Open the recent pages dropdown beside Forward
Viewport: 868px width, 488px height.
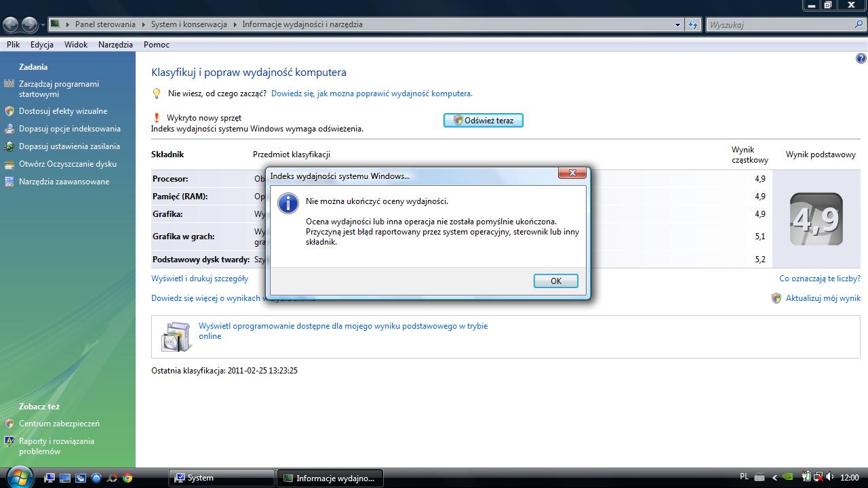(43, 25)
